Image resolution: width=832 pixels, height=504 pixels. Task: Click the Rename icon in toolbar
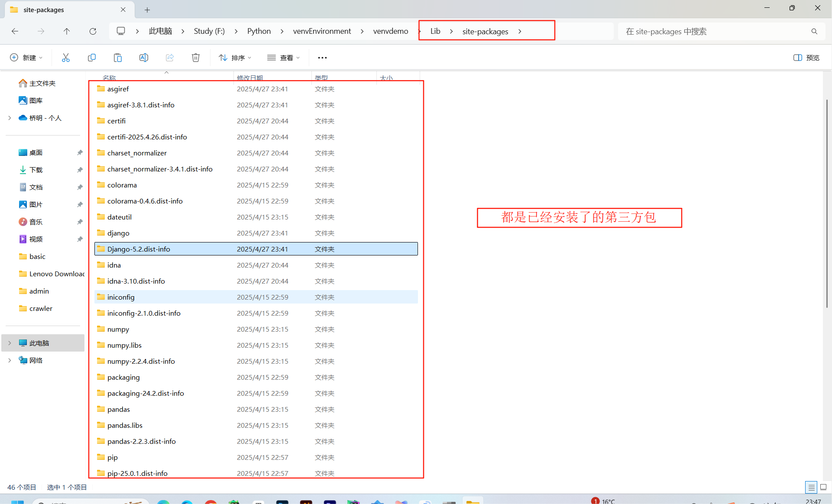pyautogui.click(x=144, y=58)
